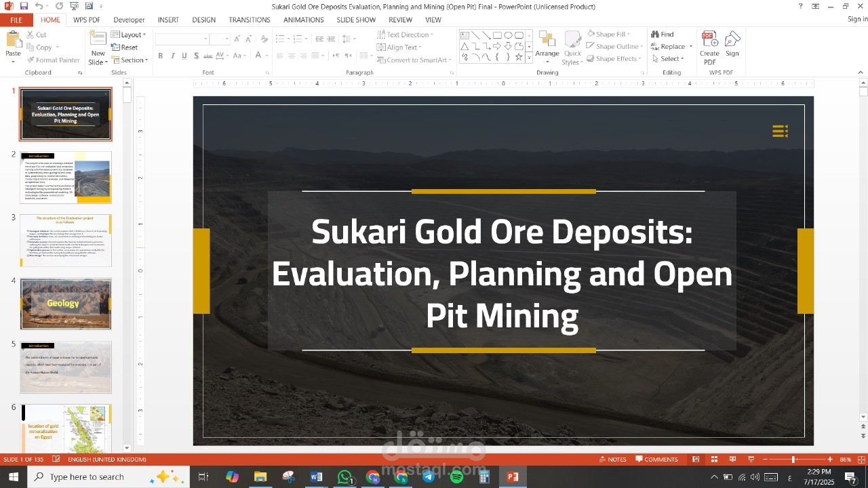Select slide 4 Geology thumbnail
The width and height of the screenshot is (868, 488).
tap(66, 304)
